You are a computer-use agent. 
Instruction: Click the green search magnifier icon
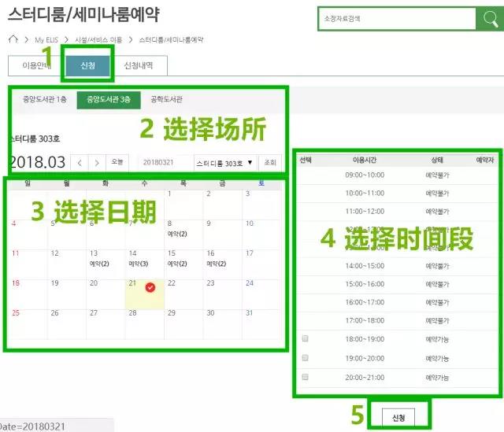[487, 19]
